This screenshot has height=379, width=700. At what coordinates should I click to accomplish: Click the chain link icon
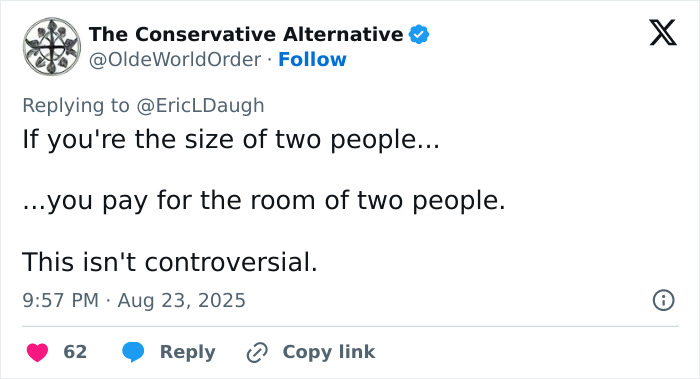pos(257,352)
